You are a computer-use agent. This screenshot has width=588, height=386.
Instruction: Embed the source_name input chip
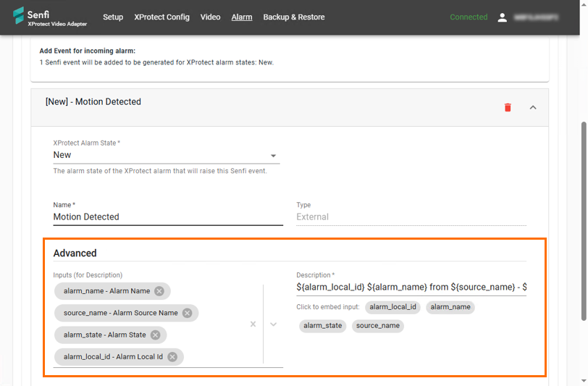pos(377,326)
